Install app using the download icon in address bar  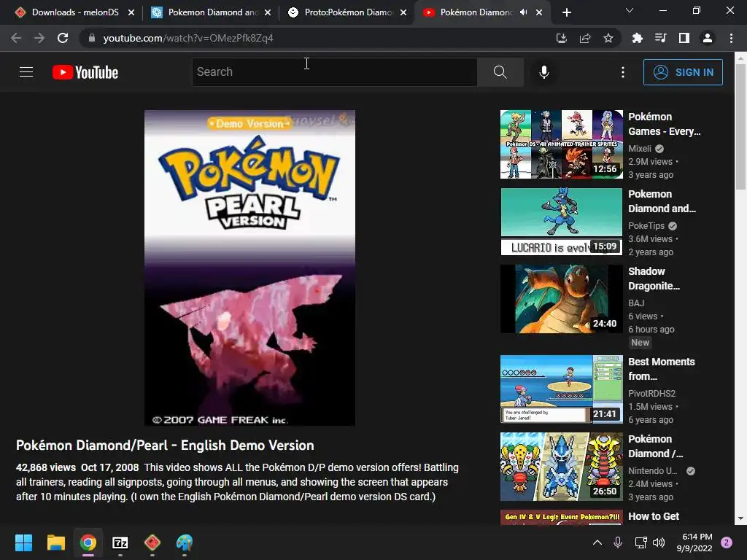561,38
